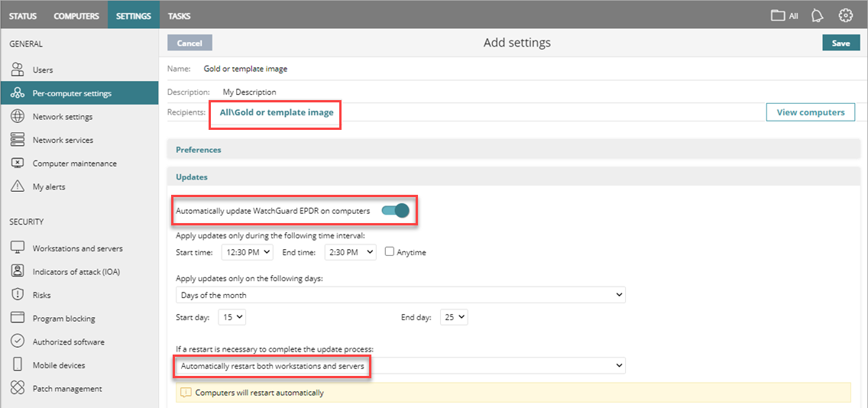This screenshot has width=868, height=408.
Task: Click the Indicators of attack (IOA) icon
Action: point(18,271)
